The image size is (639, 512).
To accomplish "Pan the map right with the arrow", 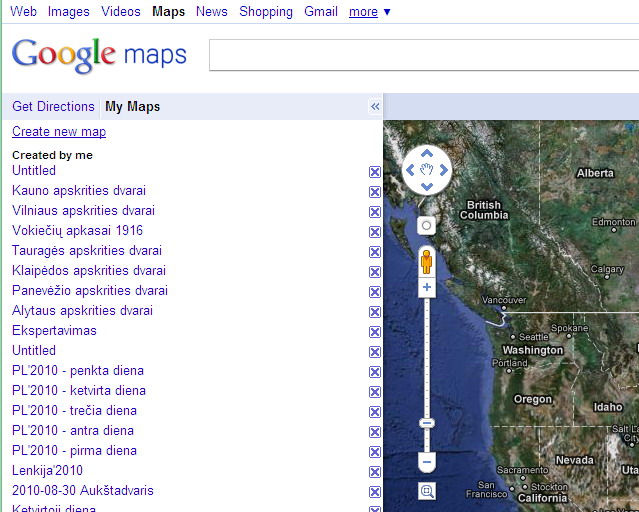I will [444, 171].
